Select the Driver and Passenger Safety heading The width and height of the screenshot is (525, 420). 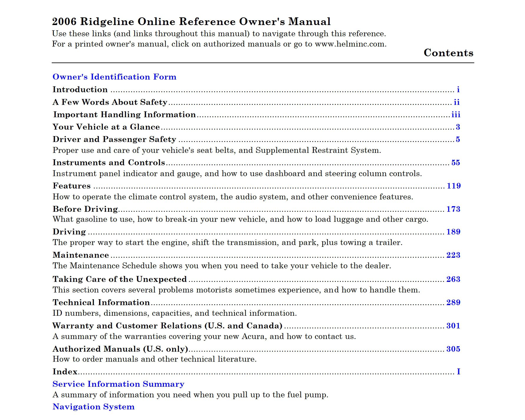[x=114, y=139]
